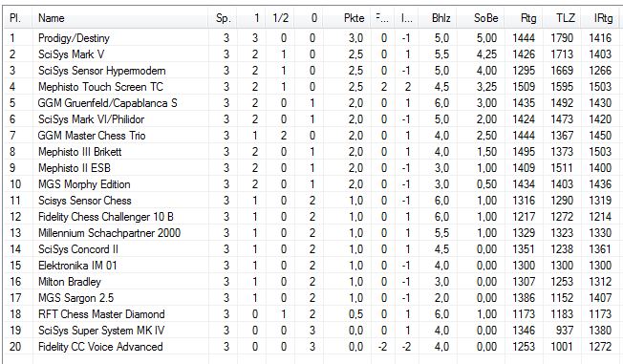Select the GGM Master Chess Trio row

click(x=311, y=136)
